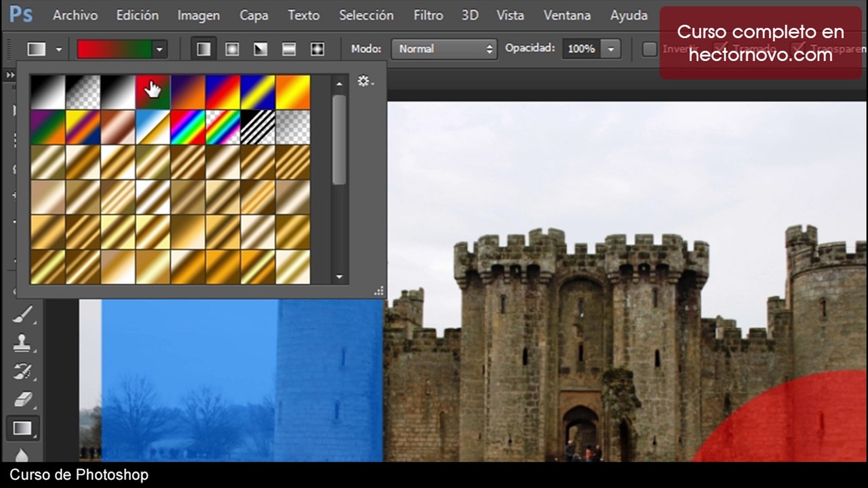Open the Ayuda menu

pos(629,15)
